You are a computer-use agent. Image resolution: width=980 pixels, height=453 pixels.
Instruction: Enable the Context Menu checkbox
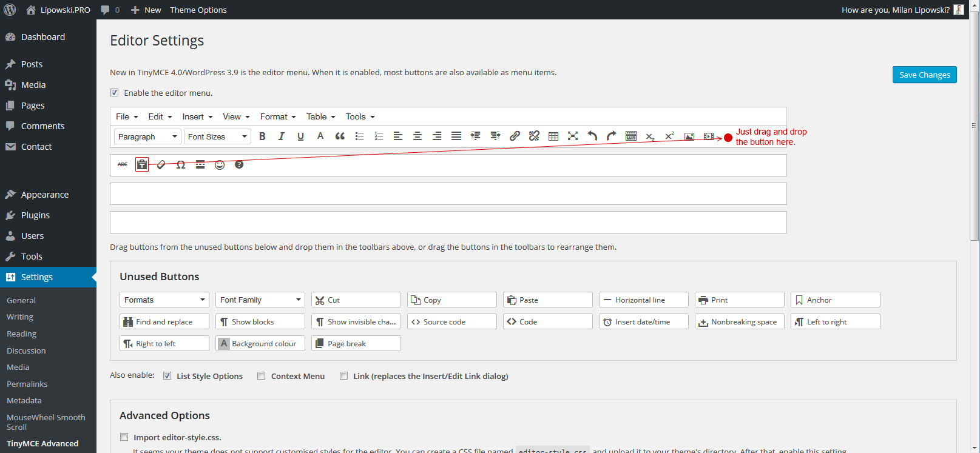[x=261, y=376]
